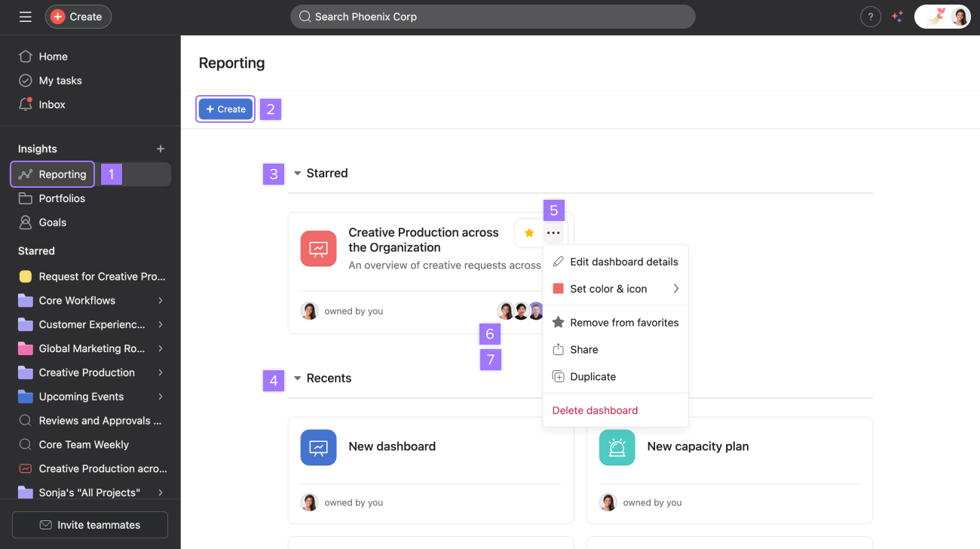The image size is (980, 549).
Task: Collapse the sidebar with the hamburger icon
Action: (25, 16)
